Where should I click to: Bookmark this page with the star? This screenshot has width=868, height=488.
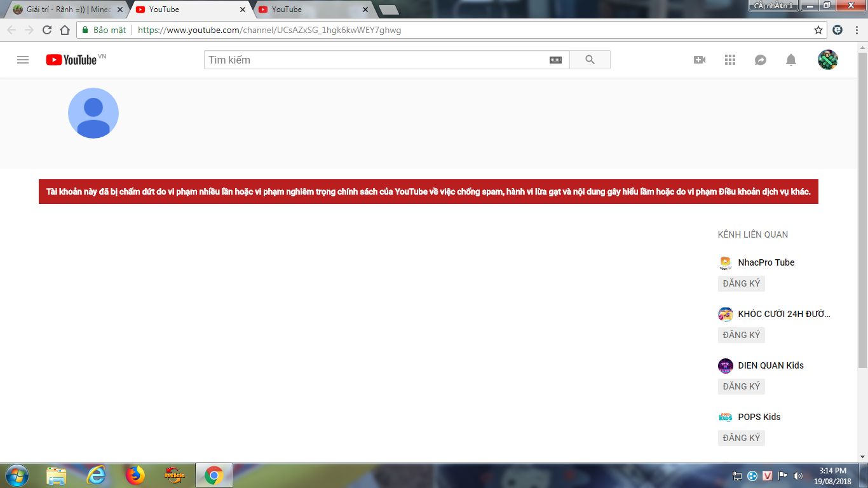[x=818, y=30]
